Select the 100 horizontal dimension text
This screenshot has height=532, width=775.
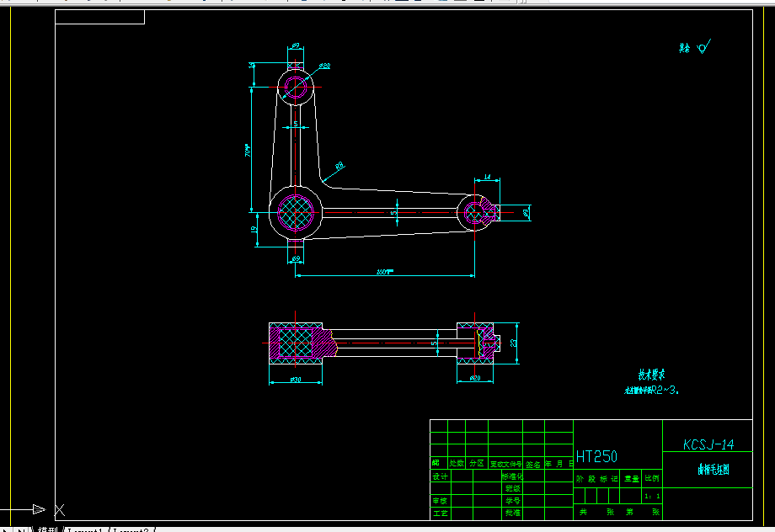click(384, 272)
